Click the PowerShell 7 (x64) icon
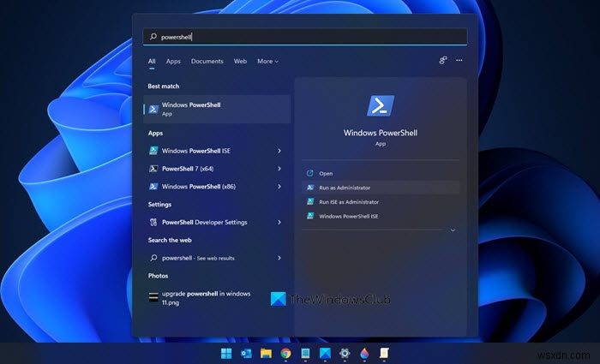 [x=153, y=169]
